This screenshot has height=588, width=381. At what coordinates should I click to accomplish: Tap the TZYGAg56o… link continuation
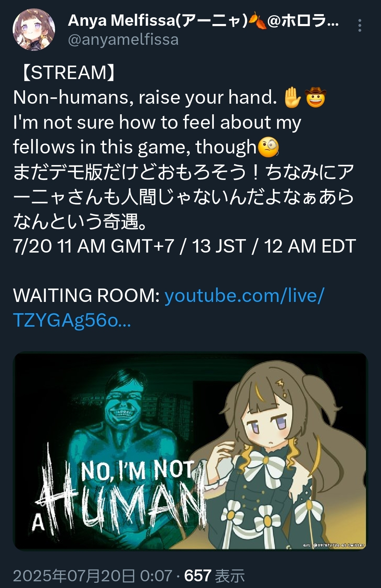pyautogui.click(x=72, y=320)
